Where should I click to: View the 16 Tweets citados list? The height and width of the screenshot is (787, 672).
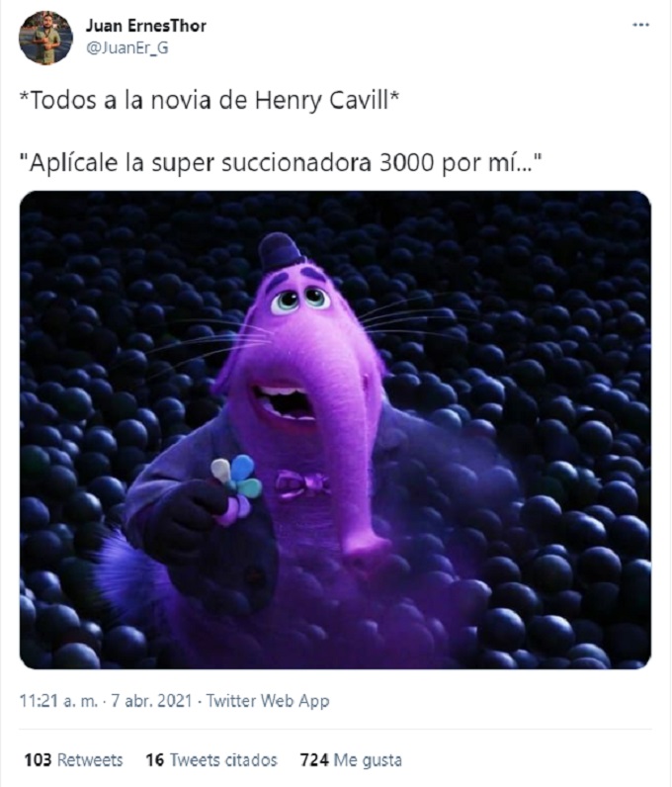pos(211,760)
